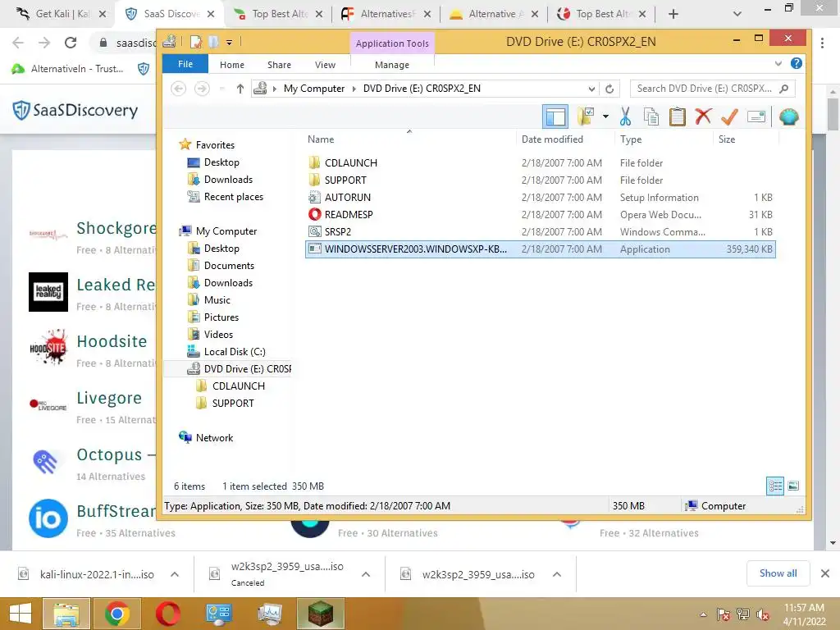
Task: Sort files by the Name column header
Action: coord(321,139)
